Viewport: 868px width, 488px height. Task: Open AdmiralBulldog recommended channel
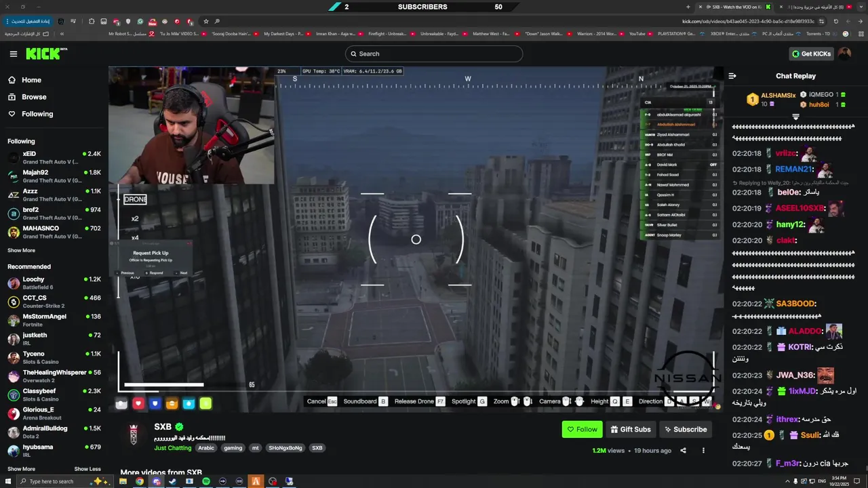[x=54, y=432]
